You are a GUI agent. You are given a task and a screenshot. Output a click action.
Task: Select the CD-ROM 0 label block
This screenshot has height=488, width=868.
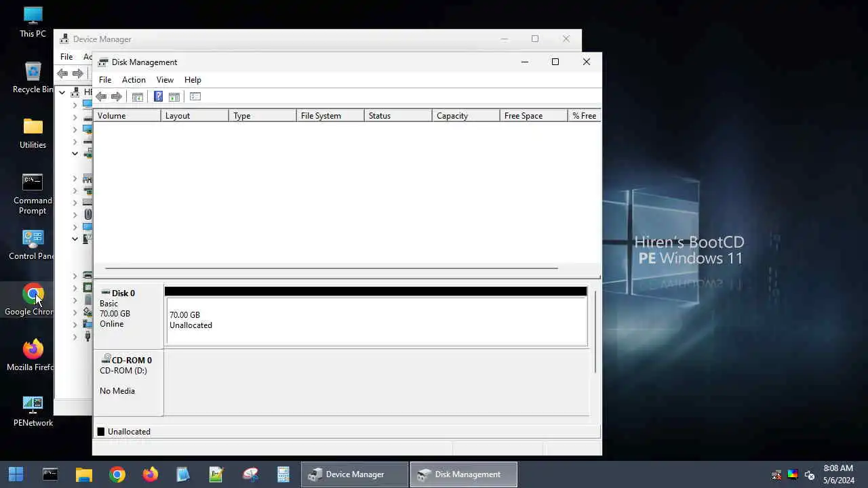(x=128, y=382)
